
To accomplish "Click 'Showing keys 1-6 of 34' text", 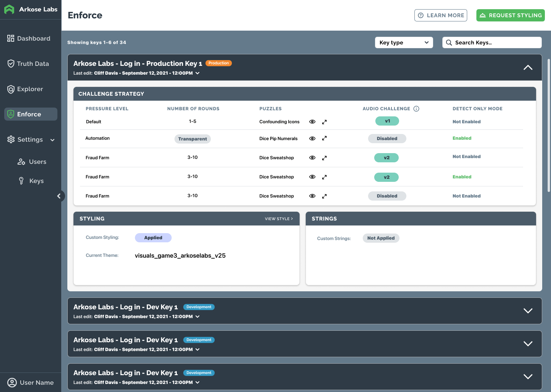I will (97, 42).
